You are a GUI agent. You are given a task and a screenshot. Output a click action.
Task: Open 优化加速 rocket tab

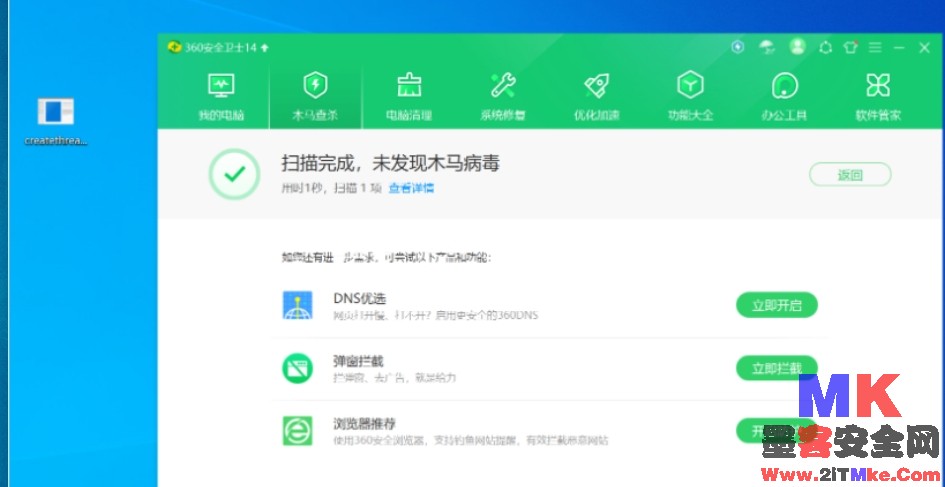[597, 96]
